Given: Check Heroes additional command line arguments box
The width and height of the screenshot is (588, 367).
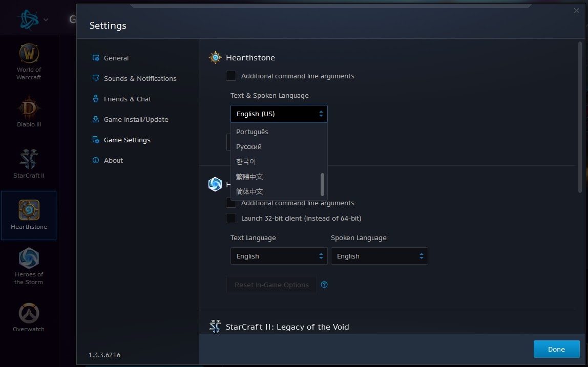Looking at the screenshot, I should click(x=231, y=204).
